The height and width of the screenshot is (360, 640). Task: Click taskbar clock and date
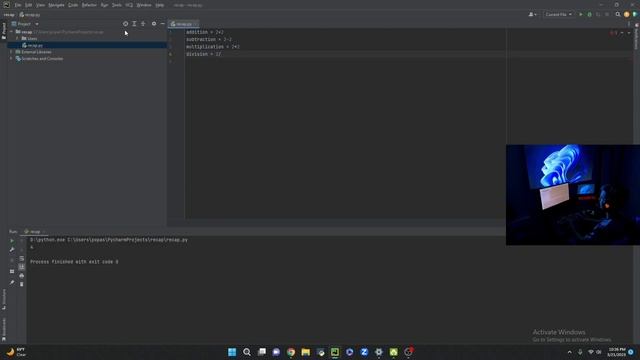(616, 352)
